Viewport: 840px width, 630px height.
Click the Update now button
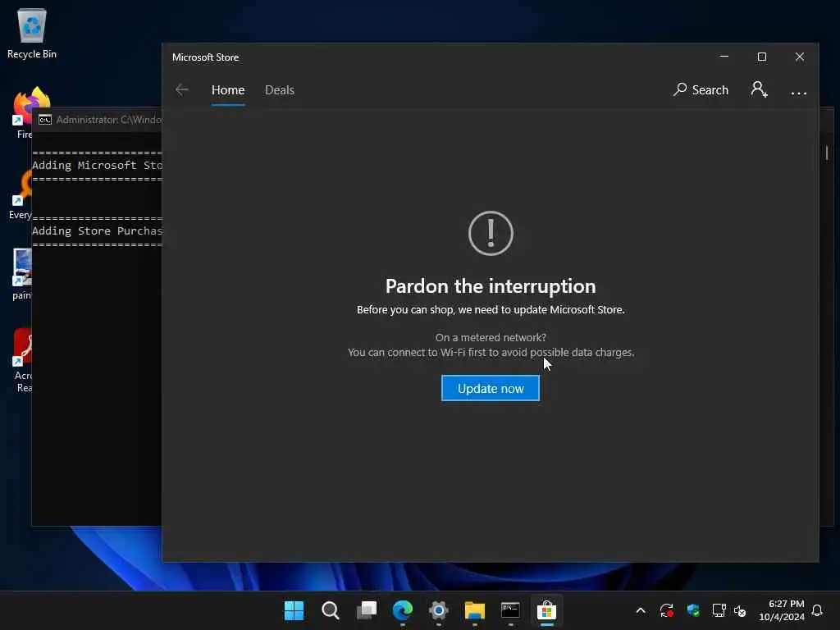point(491,388)
